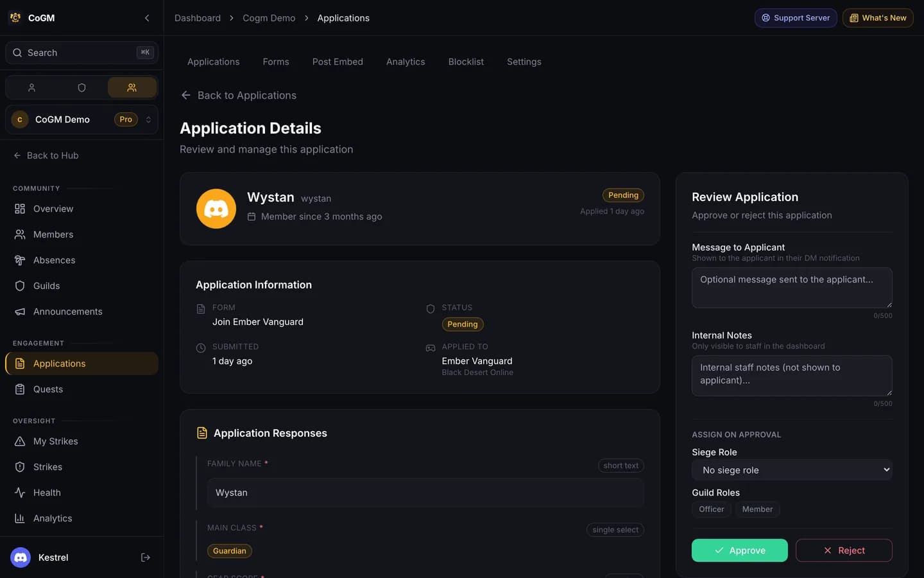Open sidebar Analytics under Oversight

pos(81,518)
